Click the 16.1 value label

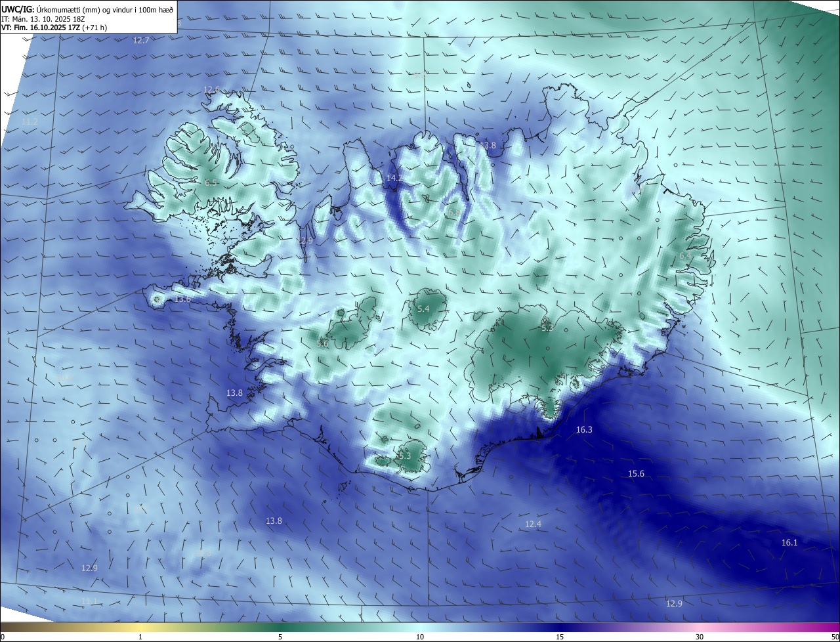(x=789, y=543)
